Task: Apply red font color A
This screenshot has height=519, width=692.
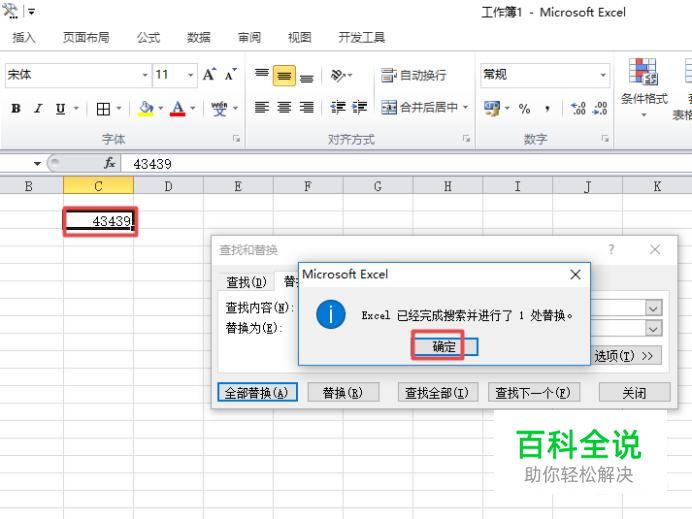Action: coord(177,108)
